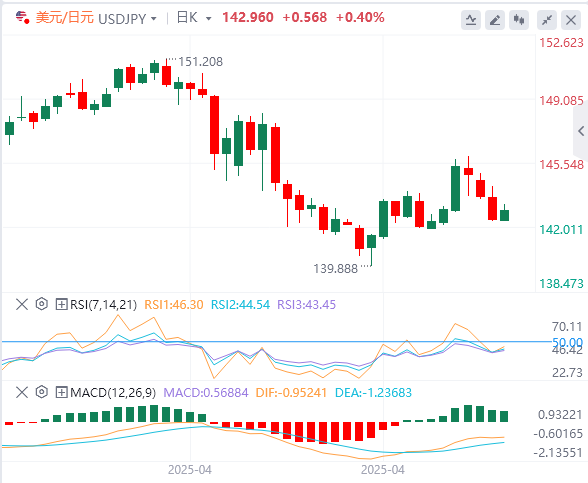Click the 美元/日元 pair name
This screenshot has width=588, height=483.
(x=64, y=18)
